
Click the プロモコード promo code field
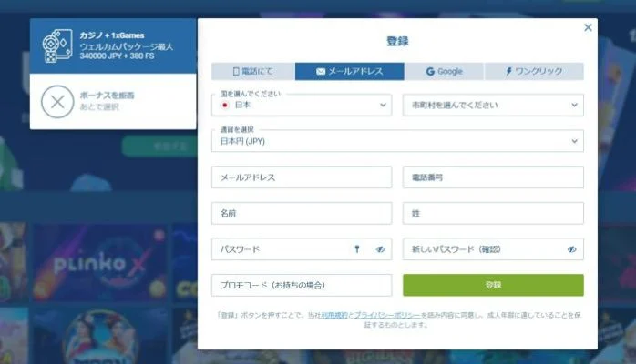point(302,285)
